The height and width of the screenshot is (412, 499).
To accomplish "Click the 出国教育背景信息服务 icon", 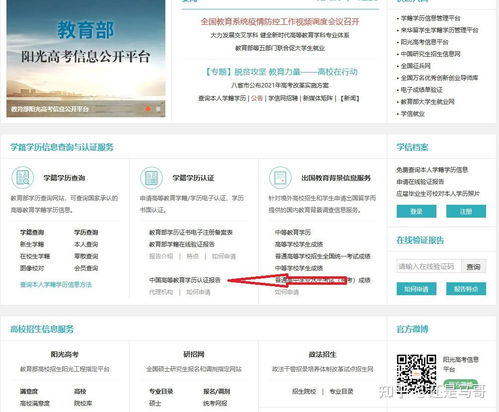I will click(280, 177).
